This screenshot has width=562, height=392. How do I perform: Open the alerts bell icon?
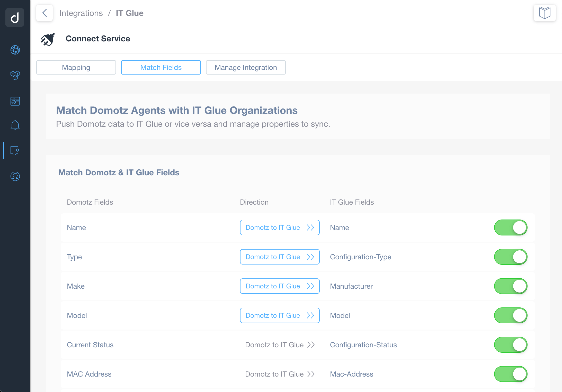coord(15,125)
